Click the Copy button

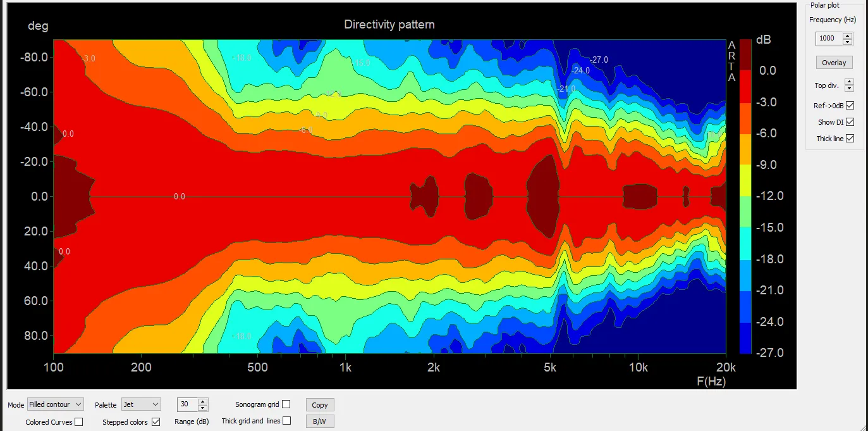pos(320,405)
